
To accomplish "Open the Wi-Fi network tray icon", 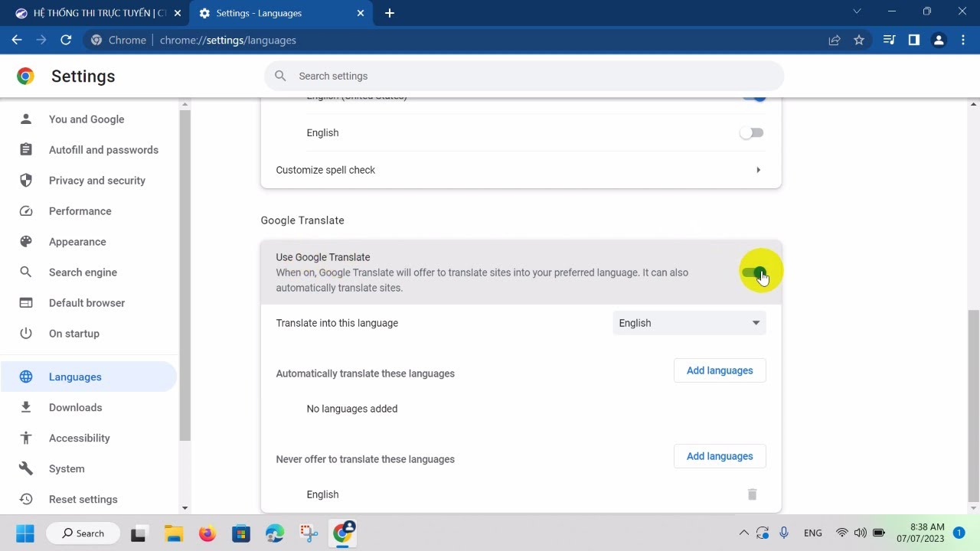I will click(x=842, y=533).
